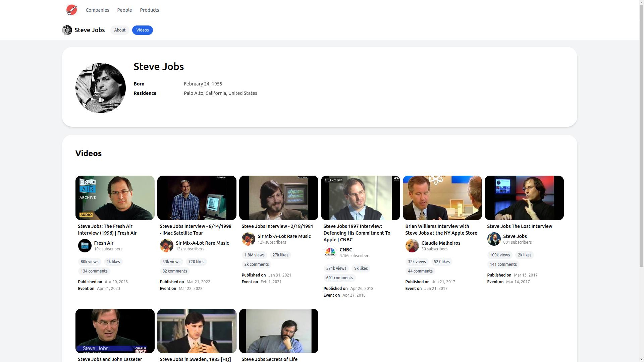Select the Videos tab
The height and width of the screenshot is (362, 644).
143,30
